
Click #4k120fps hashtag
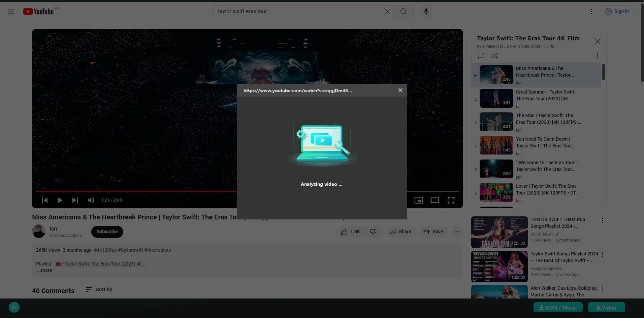pyautogui.click(x=105, y=250)
